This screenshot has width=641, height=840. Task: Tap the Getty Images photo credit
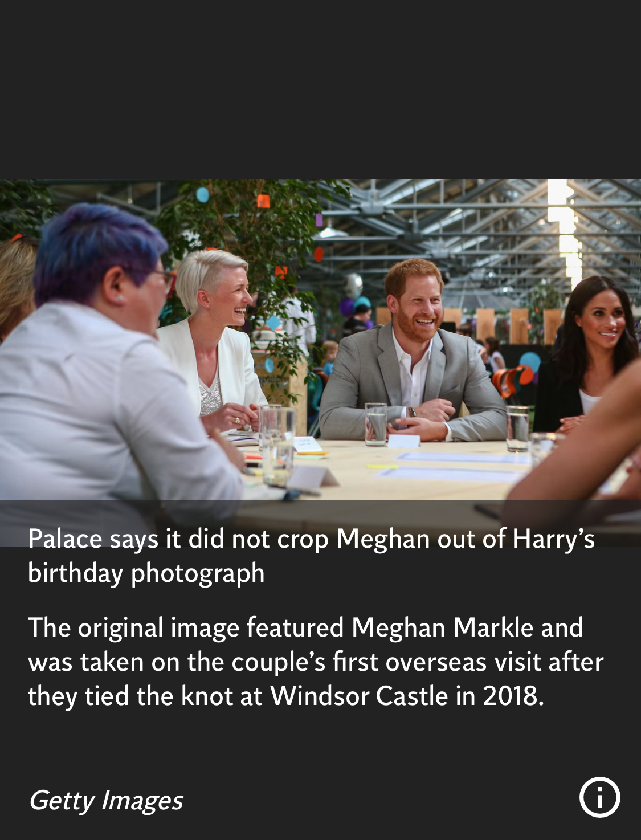click(x=106, y=801)
